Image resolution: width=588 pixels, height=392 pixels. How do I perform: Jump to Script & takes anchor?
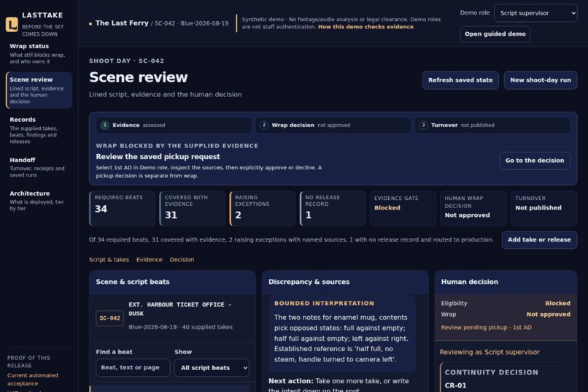pos(109,260)
